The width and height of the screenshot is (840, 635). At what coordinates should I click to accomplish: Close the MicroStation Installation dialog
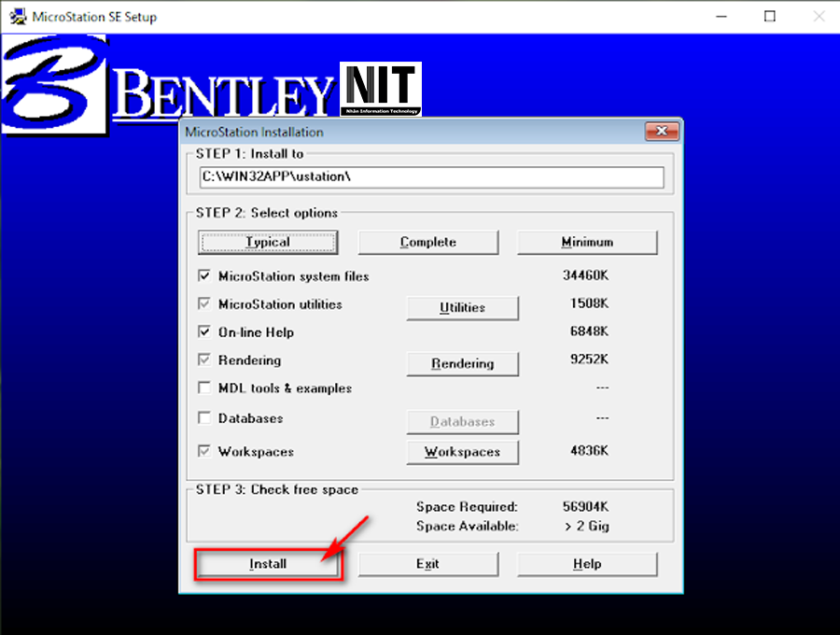tap(662, 132)
